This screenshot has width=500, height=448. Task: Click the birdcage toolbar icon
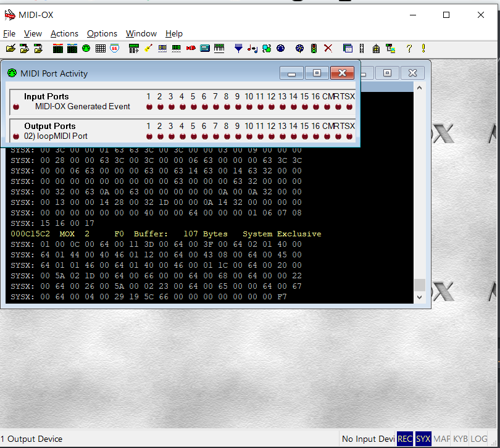tap(376, 49)
